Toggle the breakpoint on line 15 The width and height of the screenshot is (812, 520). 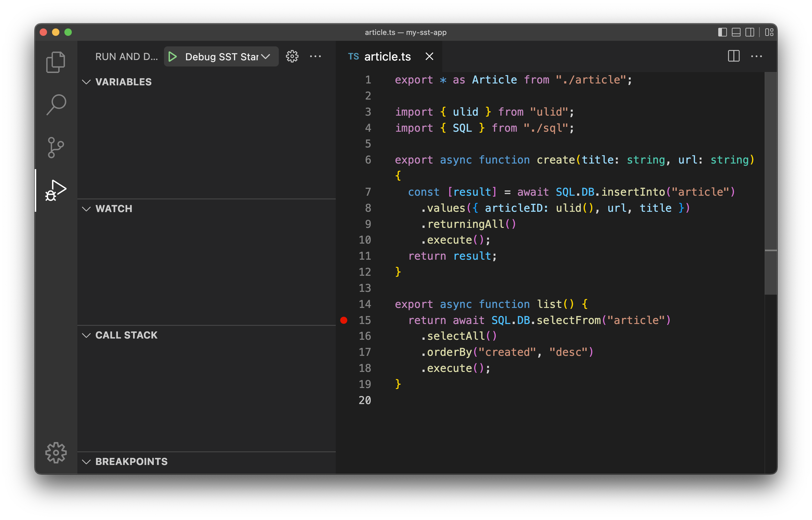point(344,320)
